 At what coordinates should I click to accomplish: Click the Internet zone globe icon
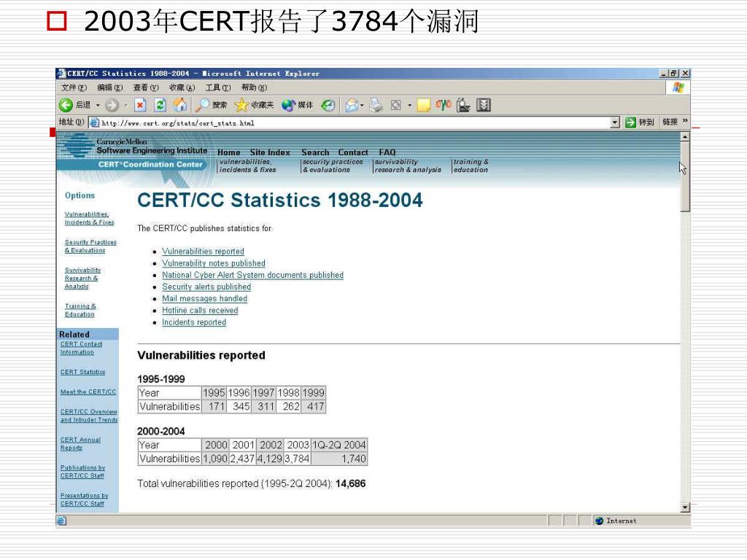pyautogui.click(x=600, y=521)
